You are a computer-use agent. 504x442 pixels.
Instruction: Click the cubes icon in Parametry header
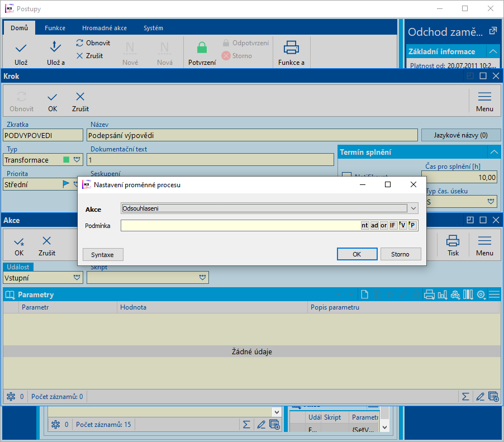point(455,294)
